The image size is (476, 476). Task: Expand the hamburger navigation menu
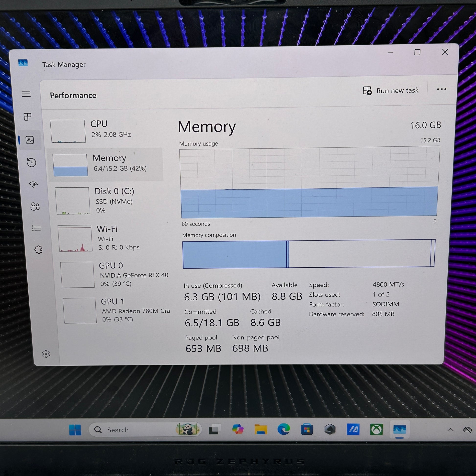click(26, 94)
